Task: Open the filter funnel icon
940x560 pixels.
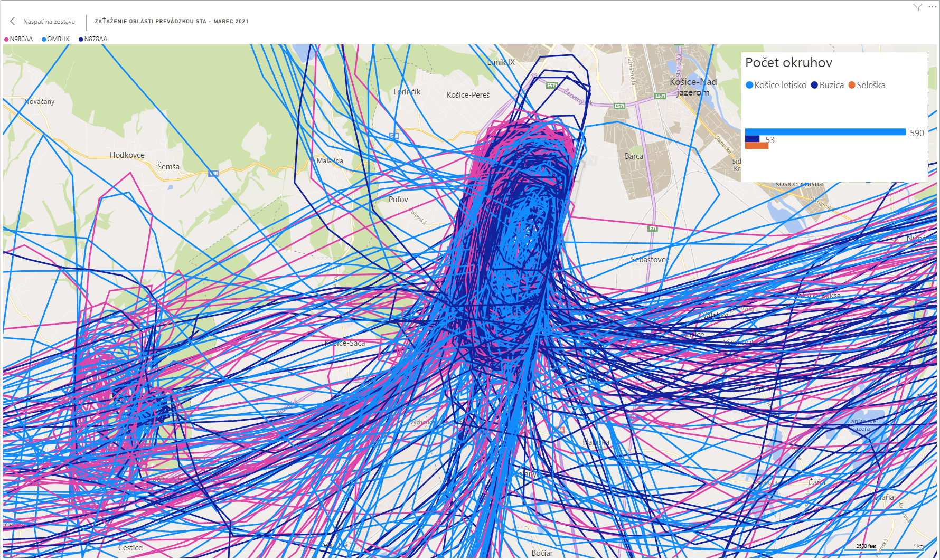Action: click(x=918, y=7)
